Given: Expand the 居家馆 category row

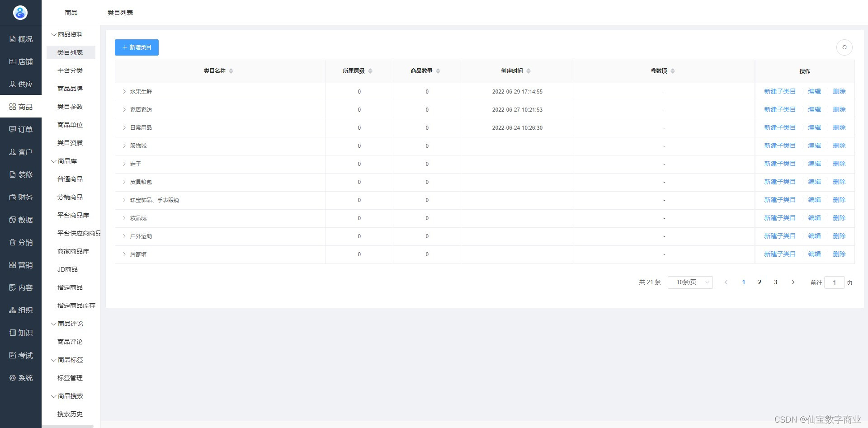Looking at the screenshot, I should pyautogui.click(x=124, y=254).
